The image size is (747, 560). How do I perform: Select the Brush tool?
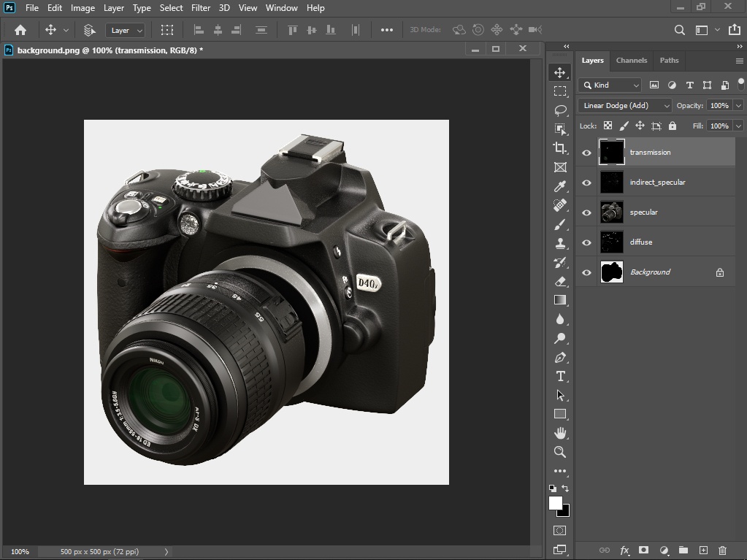[560, 224]
